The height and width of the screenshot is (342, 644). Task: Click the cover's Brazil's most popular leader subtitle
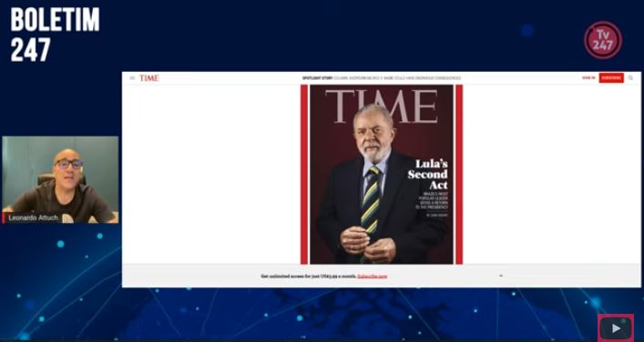pos(433,200)
